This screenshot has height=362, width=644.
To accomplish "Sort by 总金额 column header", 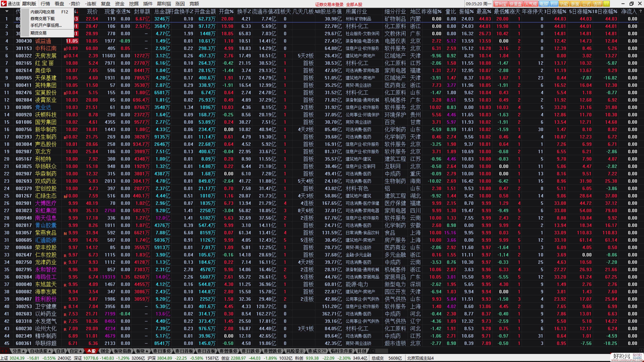I will click(162, 11).
